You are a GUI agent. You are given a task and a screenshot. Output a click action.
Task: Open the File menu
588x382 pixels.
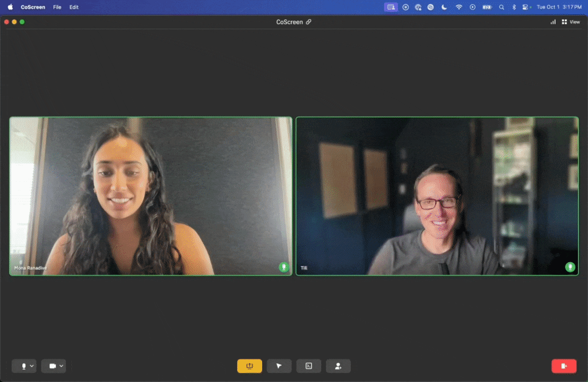pyautogui.click(x=57, y=7)
